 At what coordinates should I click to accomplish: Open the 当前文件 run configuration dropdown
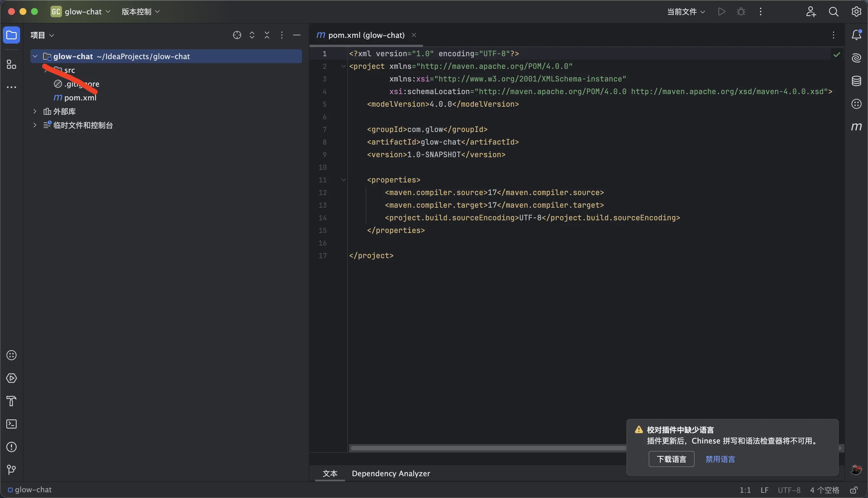point(686,12)
